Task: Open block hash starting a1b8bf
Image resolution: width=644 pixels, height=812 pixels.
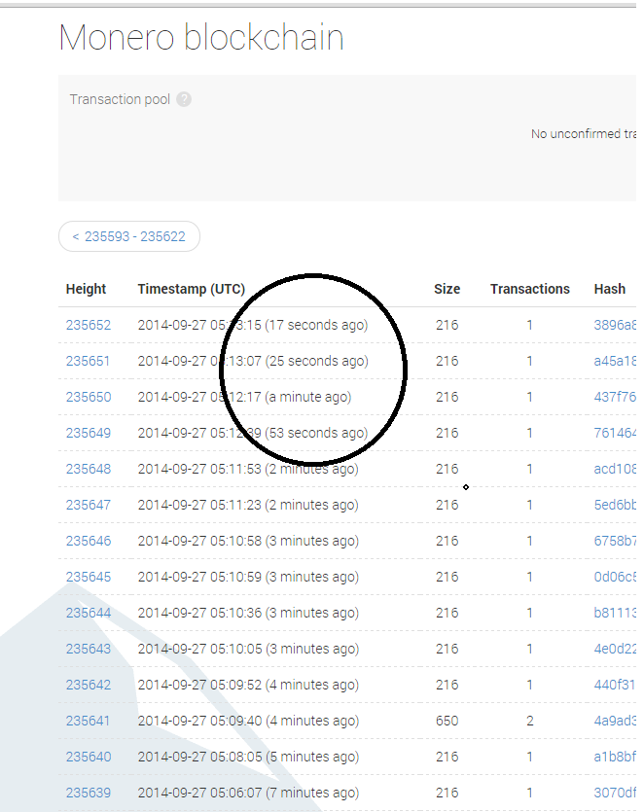Action: click(615, 758)
